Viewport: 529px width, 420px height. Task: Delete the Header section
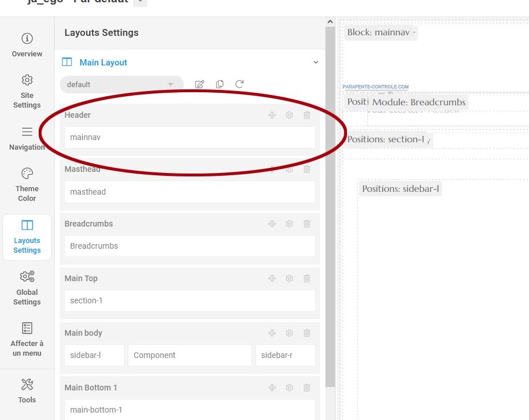tap(307, 115)
